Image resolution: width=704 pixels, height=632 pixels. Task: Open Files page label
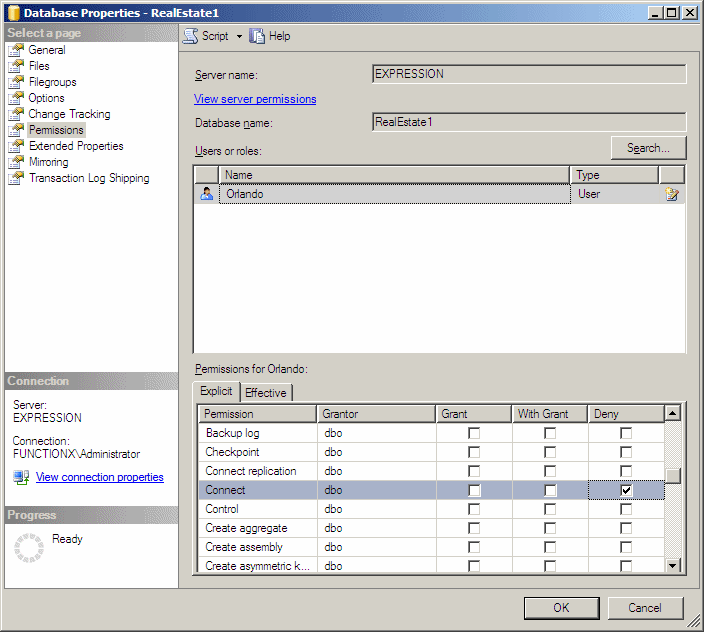pyautogui.click(x=39, y=66)
